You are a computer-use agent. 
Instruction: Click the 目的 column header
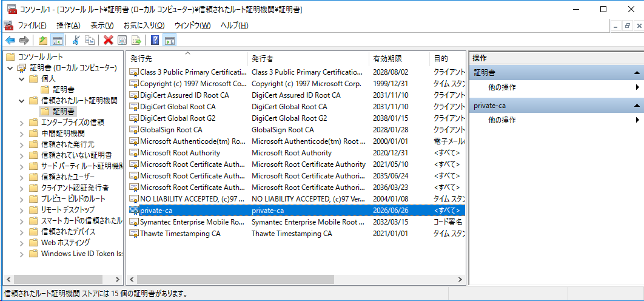coord(448,58)
